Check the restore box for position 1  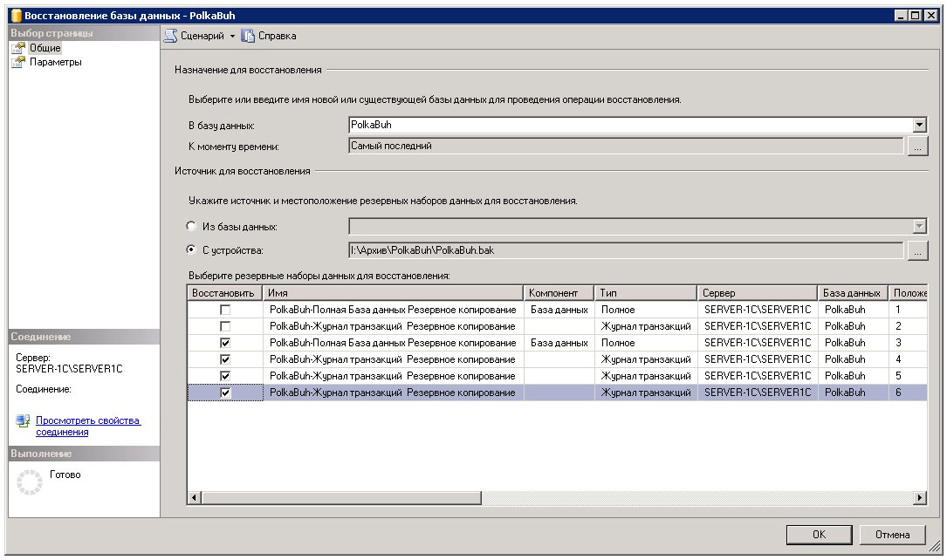pyautogui.click(x=225, y=310)
